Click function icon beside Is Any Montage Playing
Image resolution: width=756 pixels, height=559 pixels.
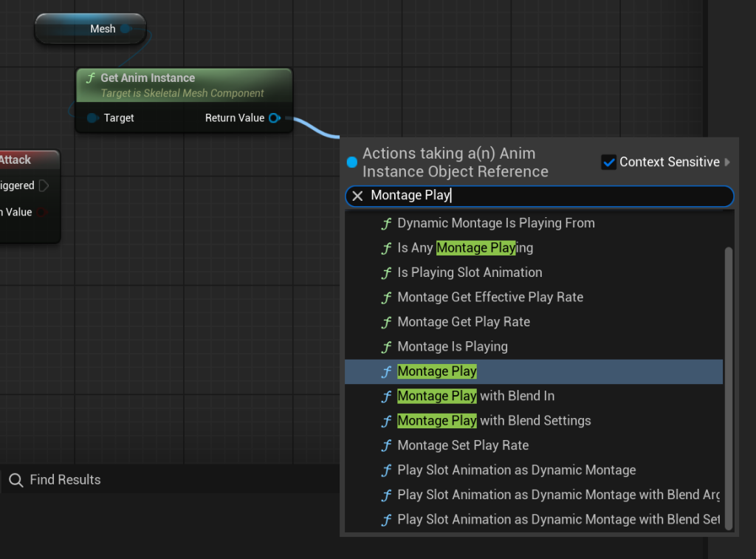click(386, 248)
